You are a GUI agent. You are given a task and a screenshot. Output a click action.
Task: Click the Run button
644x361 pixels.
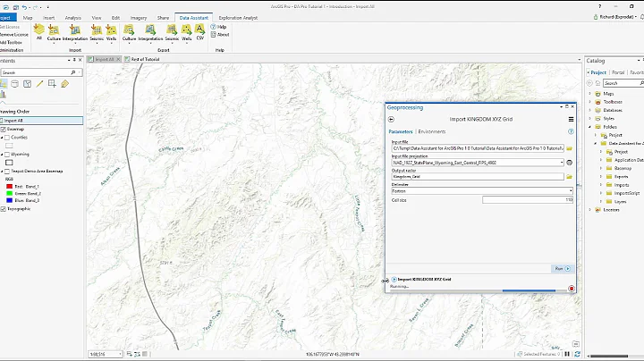point(563,269)
